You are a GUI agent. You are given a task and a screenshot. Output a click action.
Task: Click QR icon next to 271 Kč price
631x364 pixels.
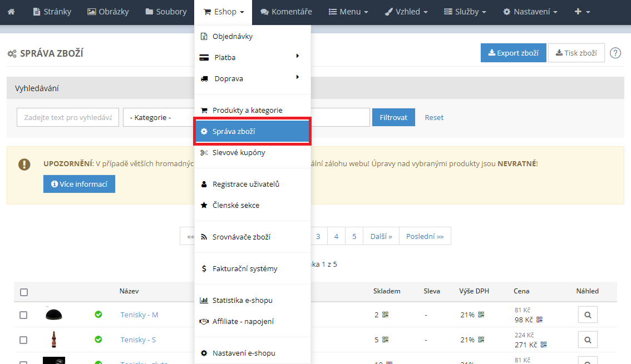[543, 345]
